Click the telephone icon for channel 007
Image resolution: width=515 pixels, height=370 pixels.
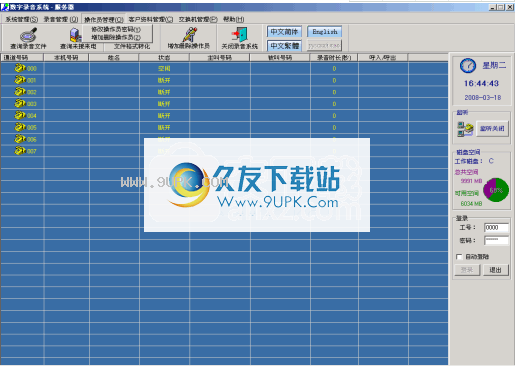pyautogui.click(x=20, y=151)
